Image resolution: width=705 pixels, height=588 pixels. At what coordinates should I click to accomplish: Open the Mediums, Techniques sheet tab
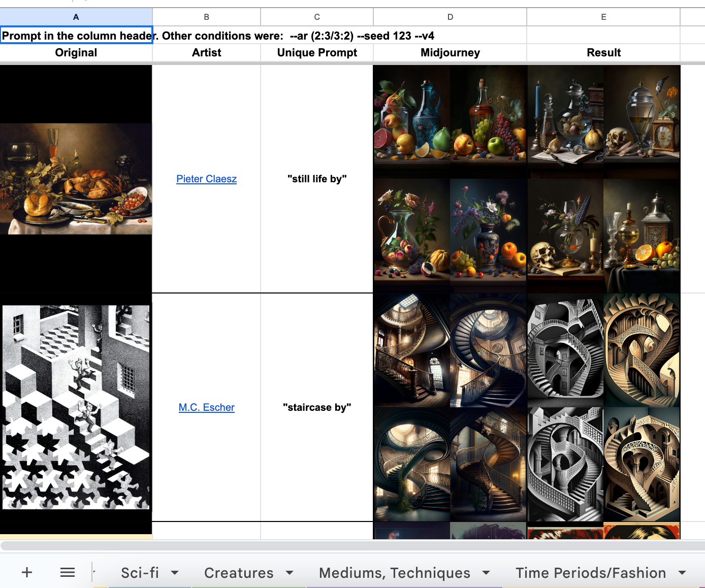(x=395, y=573)
